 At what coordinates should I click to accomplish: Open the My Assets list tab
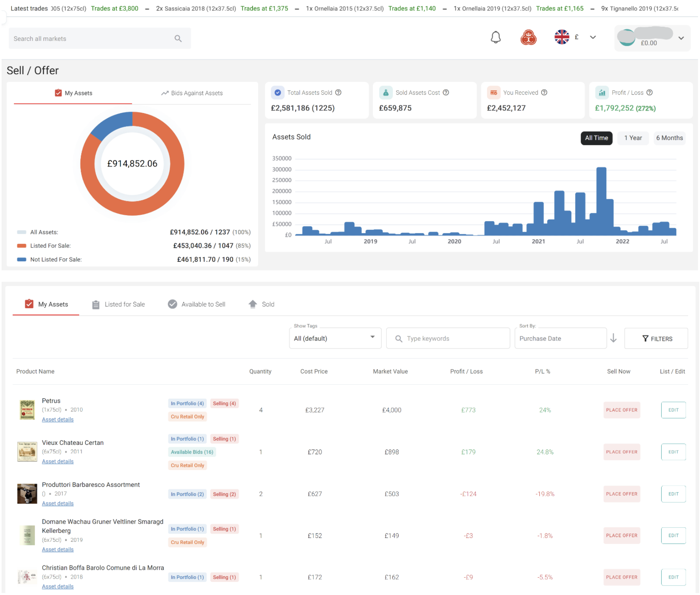[x=46, y=304]
